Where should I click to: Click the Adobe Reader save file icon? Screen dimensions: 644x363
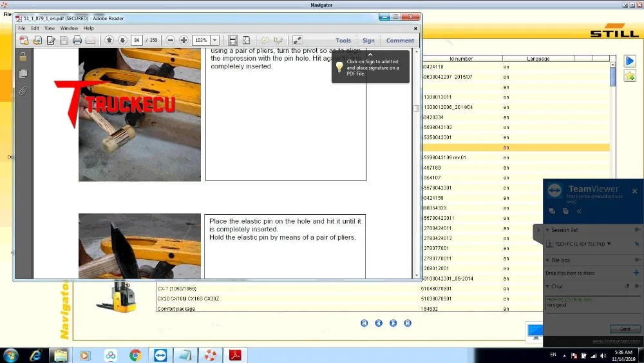64,40
